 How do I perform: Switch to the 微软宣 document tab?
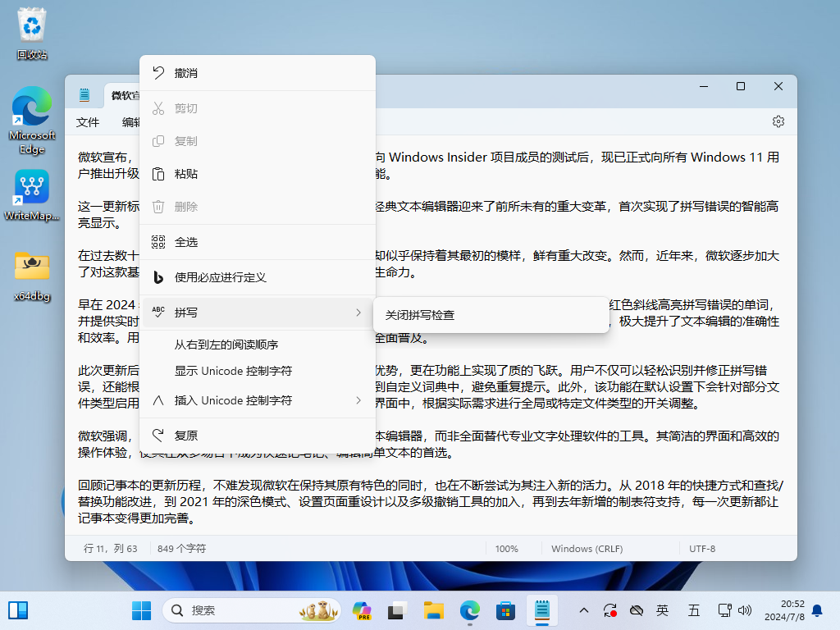coord(125,94)
